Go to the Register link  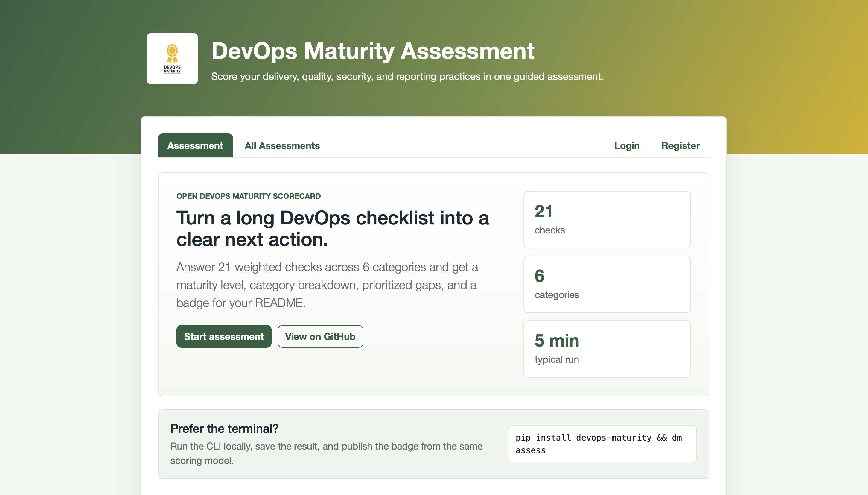pyautogui.click(x=680, y=145)
